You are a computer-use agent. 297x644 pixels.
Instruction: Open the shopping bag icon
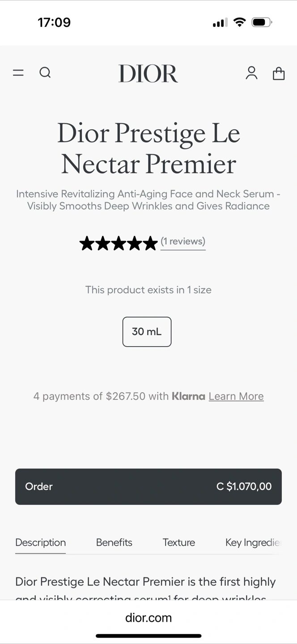pyautogui.click(x=279, y=73)
